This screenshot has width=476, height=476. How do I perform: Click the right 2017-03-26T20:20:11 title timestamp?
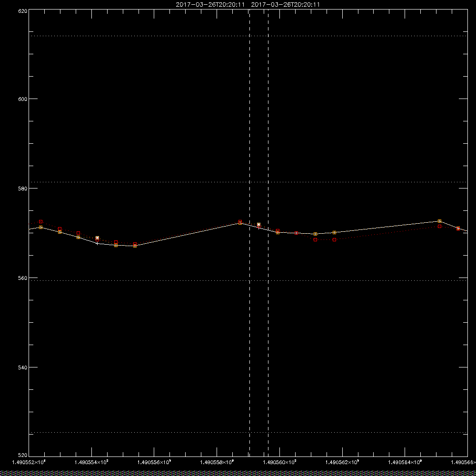pyautogui.click(x=286, y=5)
